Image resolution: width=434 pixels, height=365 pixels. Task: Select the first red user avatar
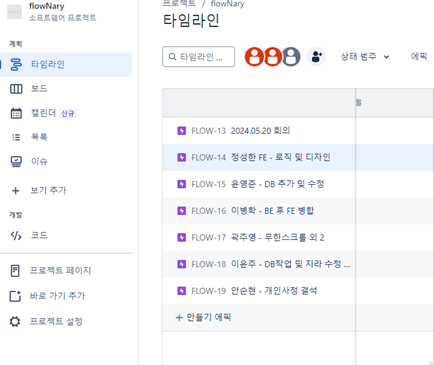tap(254, 57)
